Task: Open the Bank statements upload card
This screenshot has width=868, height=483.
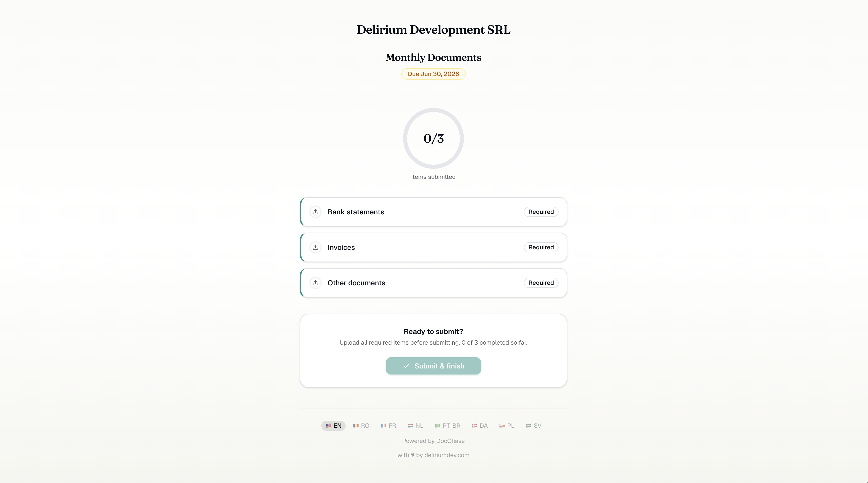Action: click(x=433, y=212)
